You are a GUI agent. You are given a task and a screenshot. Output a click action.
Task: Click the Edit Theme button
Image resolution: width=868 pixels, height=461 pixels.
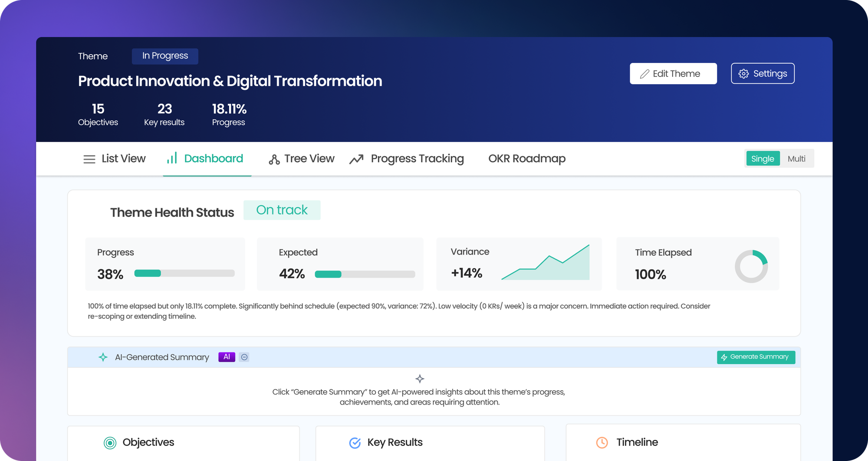673,73
